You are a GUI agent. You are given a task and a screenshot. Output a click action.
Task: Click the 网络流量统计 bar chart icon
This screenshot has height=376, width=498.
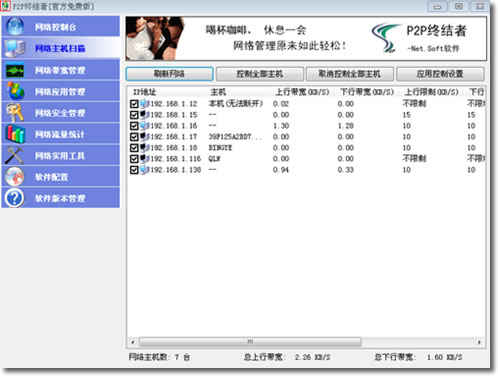coord(15,134)
